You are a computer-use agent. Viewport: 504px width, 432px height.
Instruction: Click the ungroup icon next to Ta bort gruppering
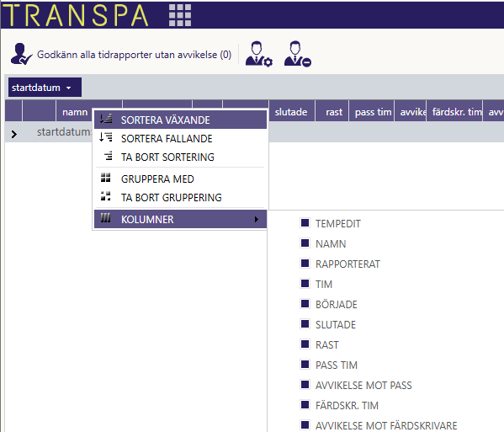(x=105, y=196)
